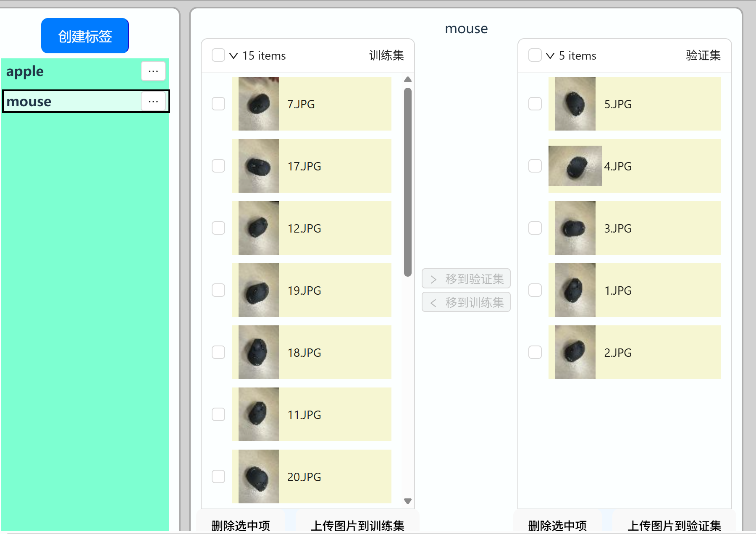Open the mouse label's more options button
Screen dimensions: 756x534
(153, 102)
